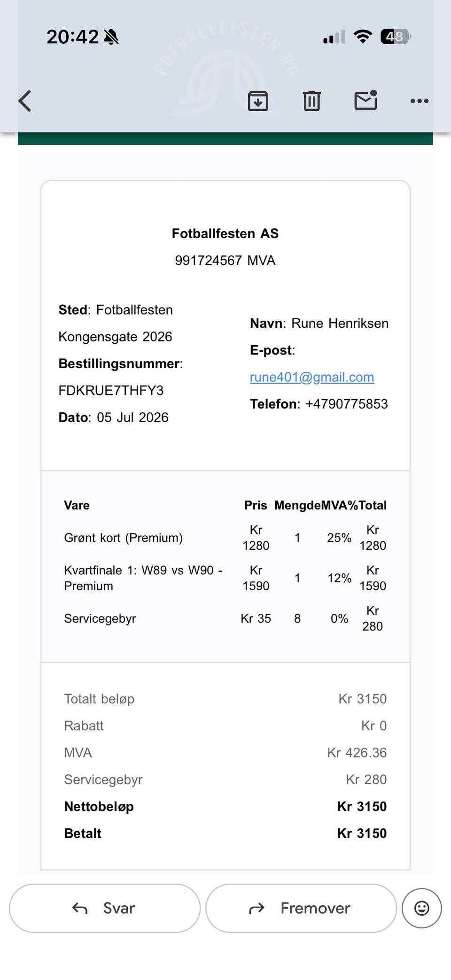Tap the Kvartfinale 1 item row
The width and height of the screenshot is (451, 980).
pos(225,578)
